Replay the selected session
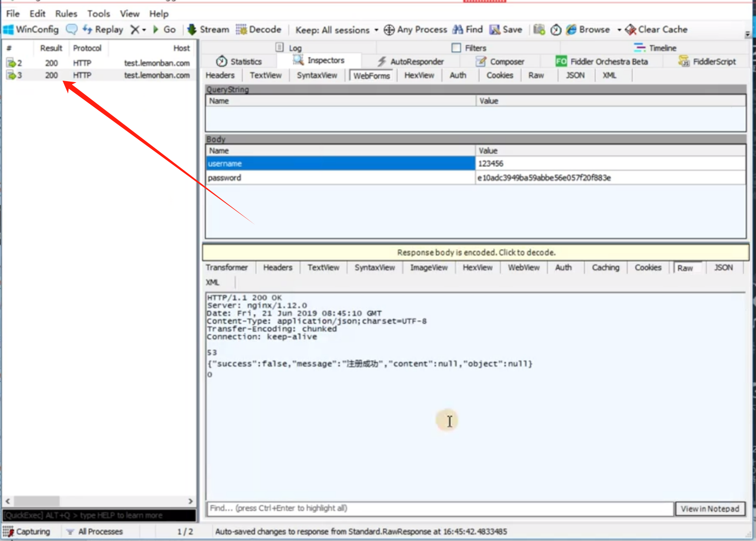Screen dimensions: 756x541 tap(103, 30)
